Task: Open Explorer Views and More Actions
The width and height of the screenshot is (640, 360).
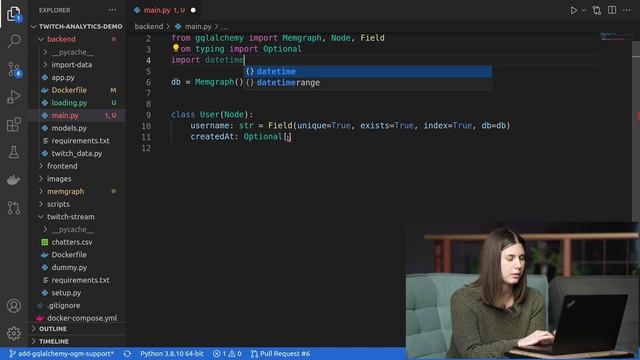Action: (x=112, y=10)
